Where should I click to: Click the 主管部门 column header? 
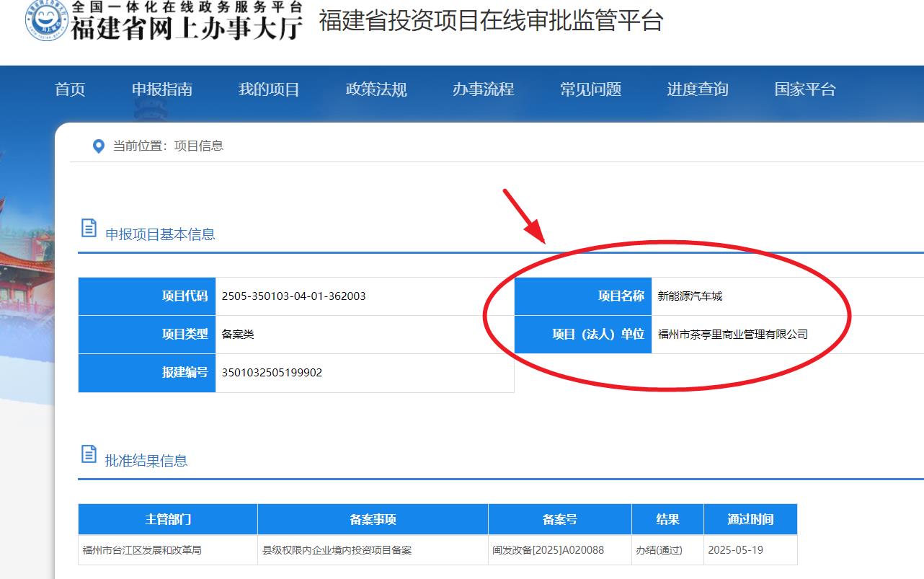[x=168, y=519]
